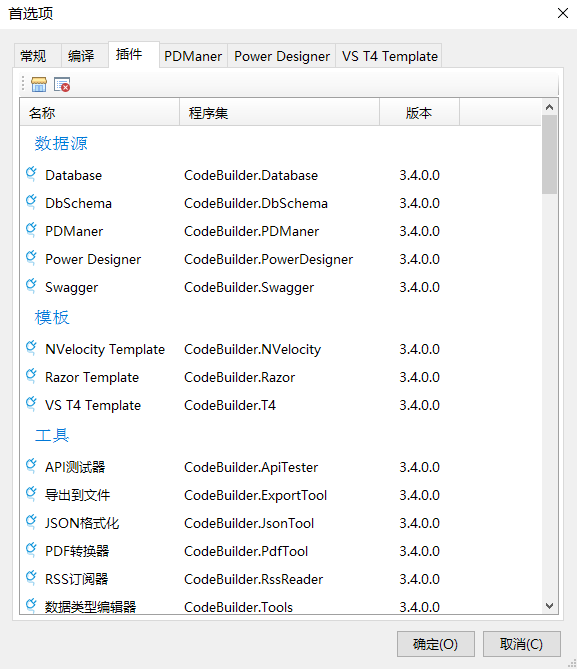Switch to the VS T4 Template tab
The width and height of the screenshot is (577, 669).
click(389, 56)
